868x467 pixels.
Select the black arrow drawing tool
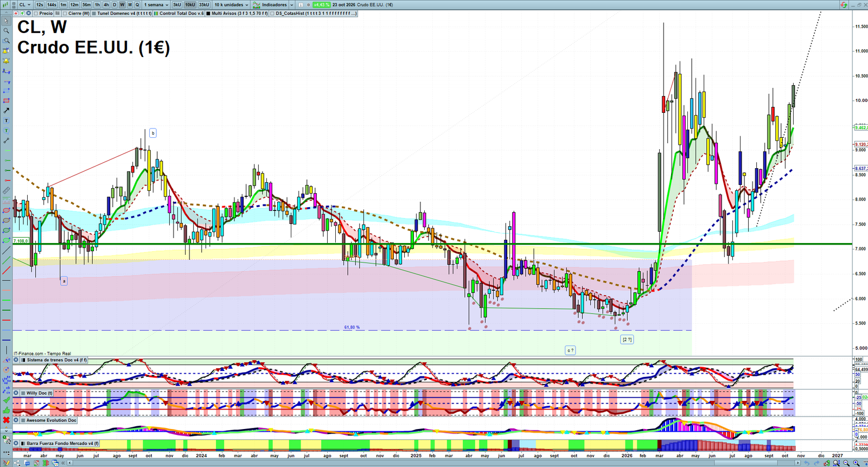point(6,111)
